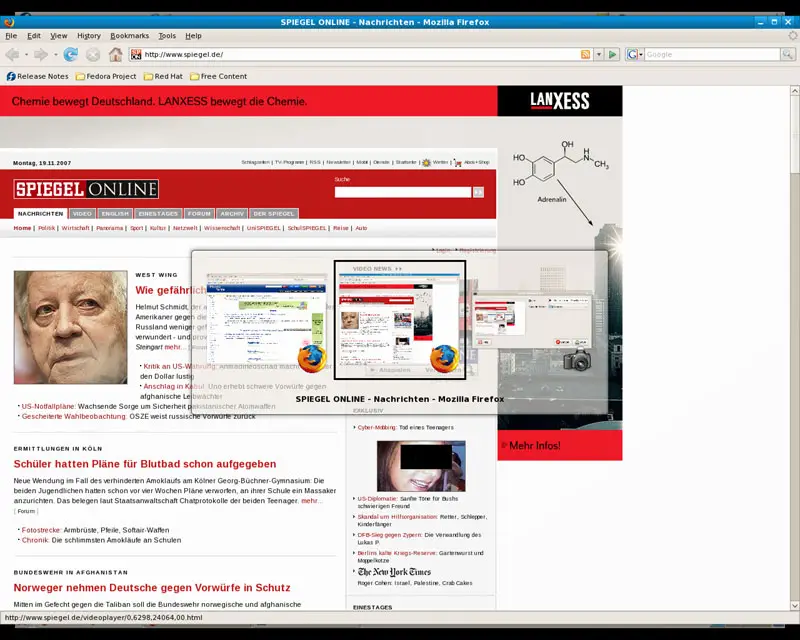The image size is (800, 640).
Task: Open the Edit menu
Action: pyautogui.click(x=34, y=36)
